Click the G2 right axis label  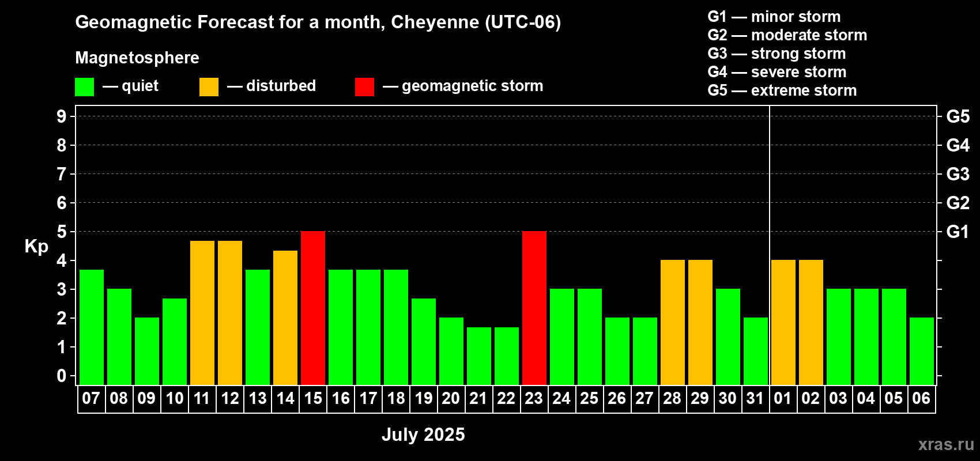[958, 203]
